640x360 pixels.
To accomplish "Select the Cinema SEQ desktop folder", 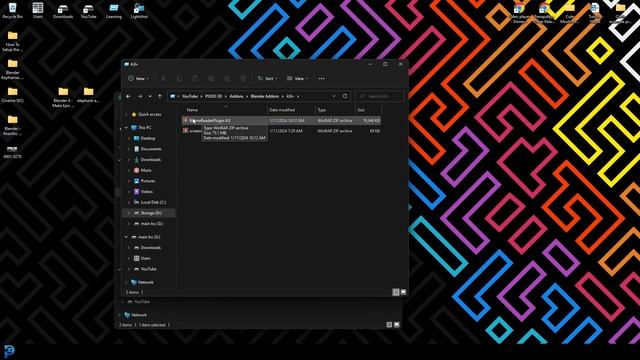I will pyautogui.click(x=13, y=95).
